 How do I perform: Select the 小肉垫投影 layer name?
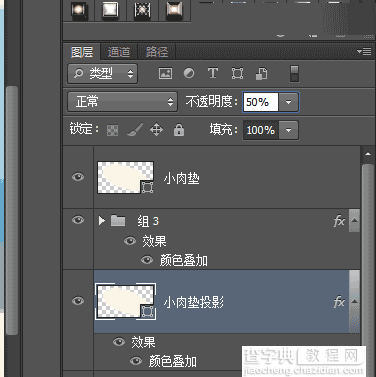pyautogui.click(x=194, y=302)
